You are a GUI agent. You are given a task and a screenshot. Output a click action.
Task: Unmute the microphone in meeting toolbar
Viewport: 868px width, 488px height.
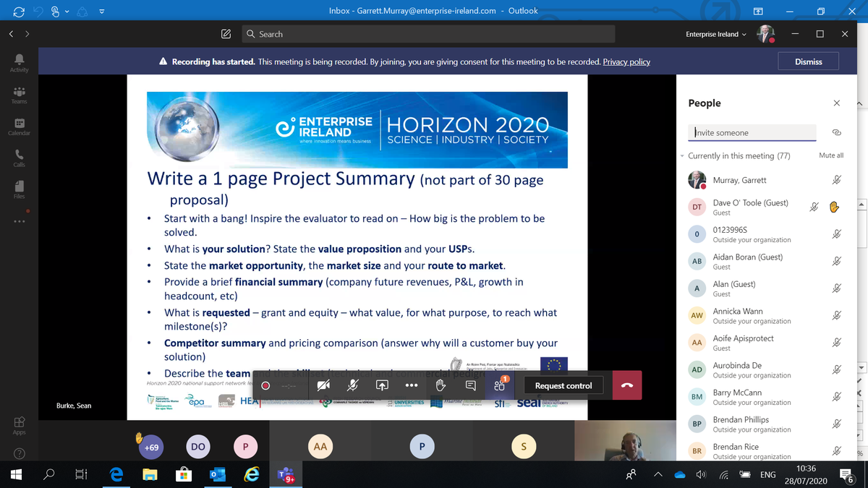(x=352, y=386)
